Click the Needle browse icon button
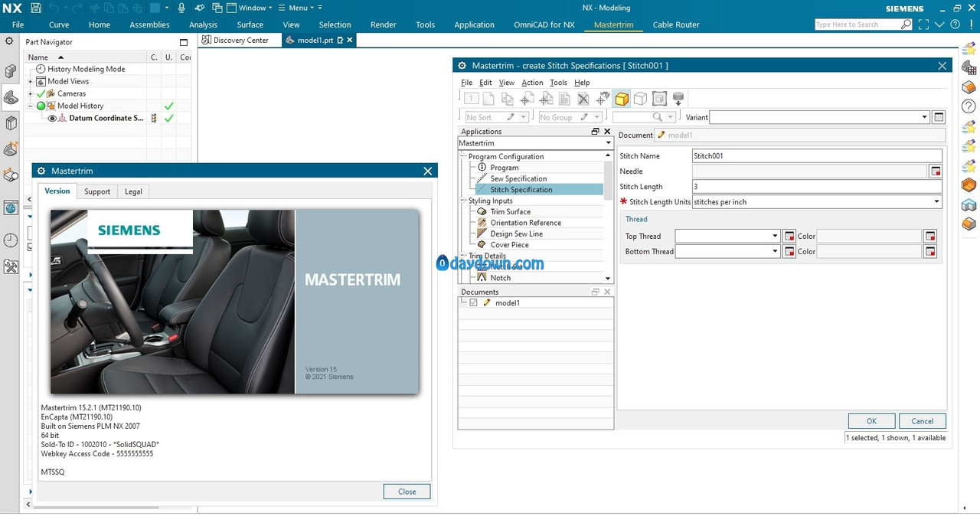The width and height of the screenshot is (980, 526). coord(936,172)
